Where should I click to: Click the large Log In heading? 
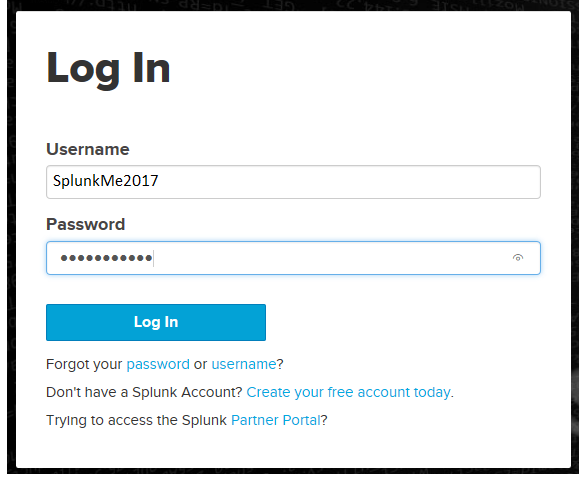pos(108,69)
